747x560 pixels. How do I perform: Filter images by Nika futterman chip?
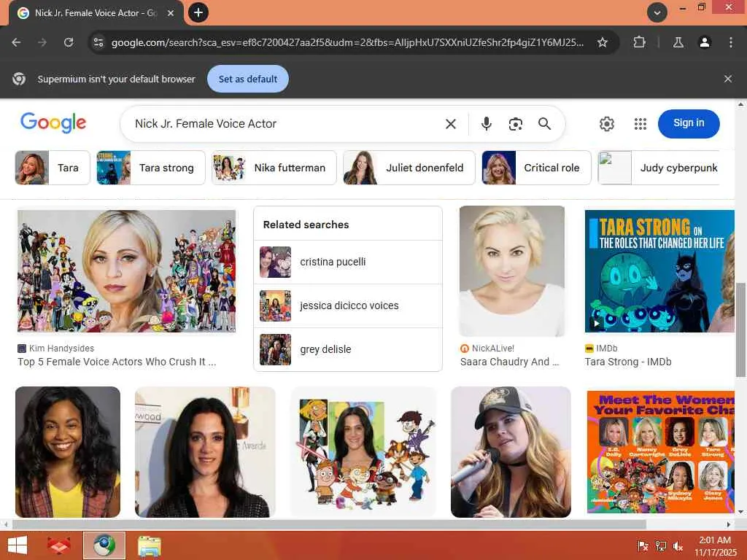coord(274,168)
